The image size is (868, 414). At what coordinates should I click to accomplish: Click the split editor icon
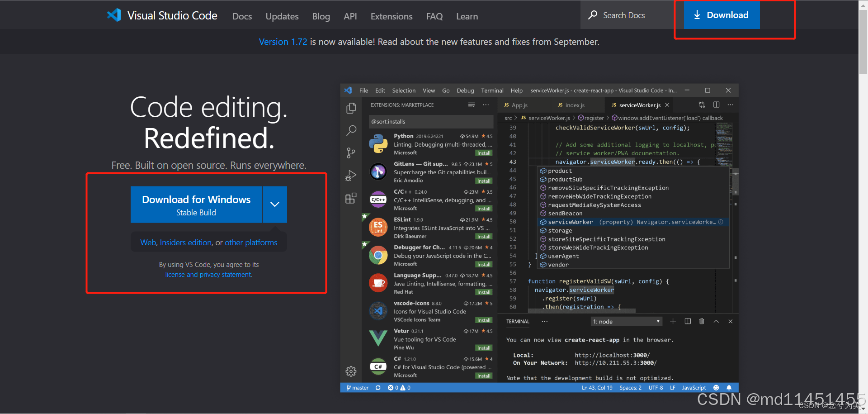(716, 105)
